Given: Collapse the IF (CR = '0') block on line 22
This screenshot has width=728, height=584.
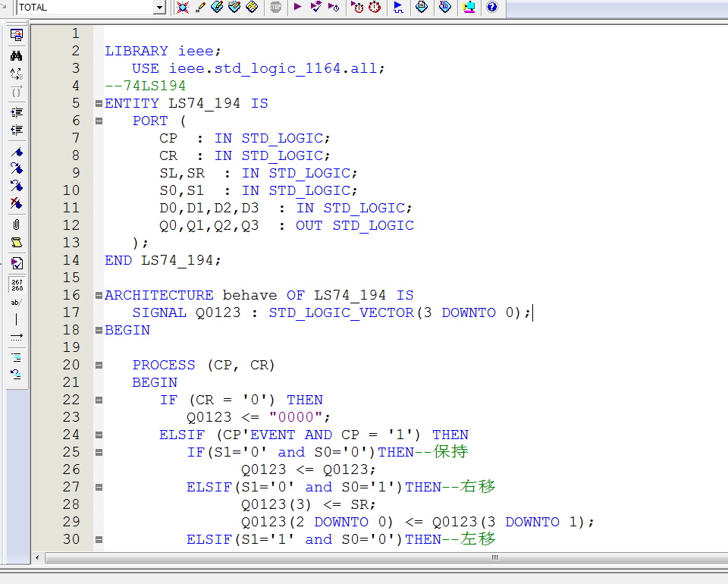Looking at the screenshot, I should [99, 400].
